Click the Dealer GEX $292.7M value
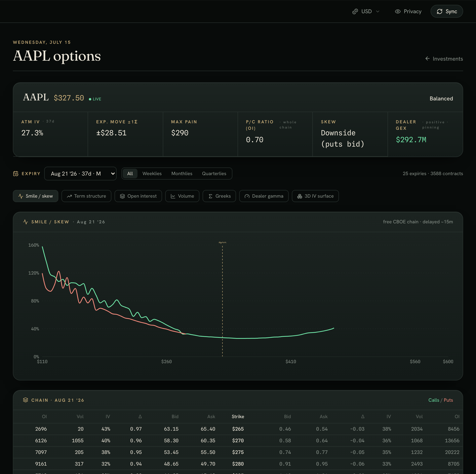The image size is (476, 474). click(x=411, y=140)
